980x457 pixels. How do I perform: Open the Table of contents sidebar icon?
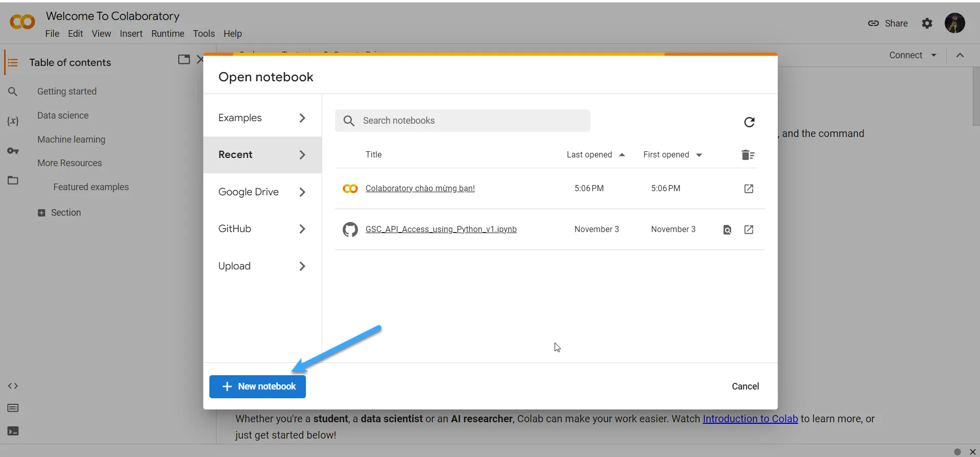click(x=13, y=62)
